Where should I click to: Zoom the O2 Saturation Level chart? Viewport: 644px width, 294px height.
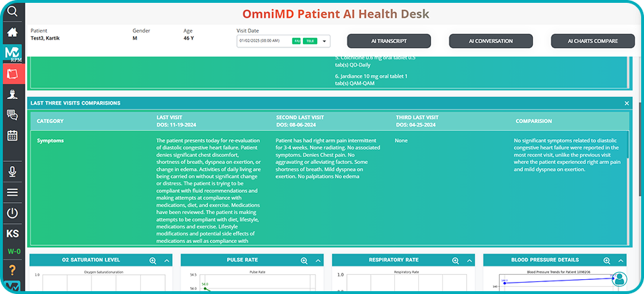pos(153,260)
